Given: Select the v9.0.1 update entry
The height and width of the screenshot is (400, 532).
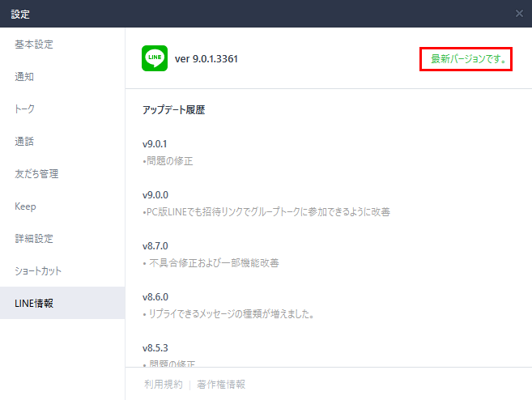Looking at the screenshot, I should tap(155, 144).
